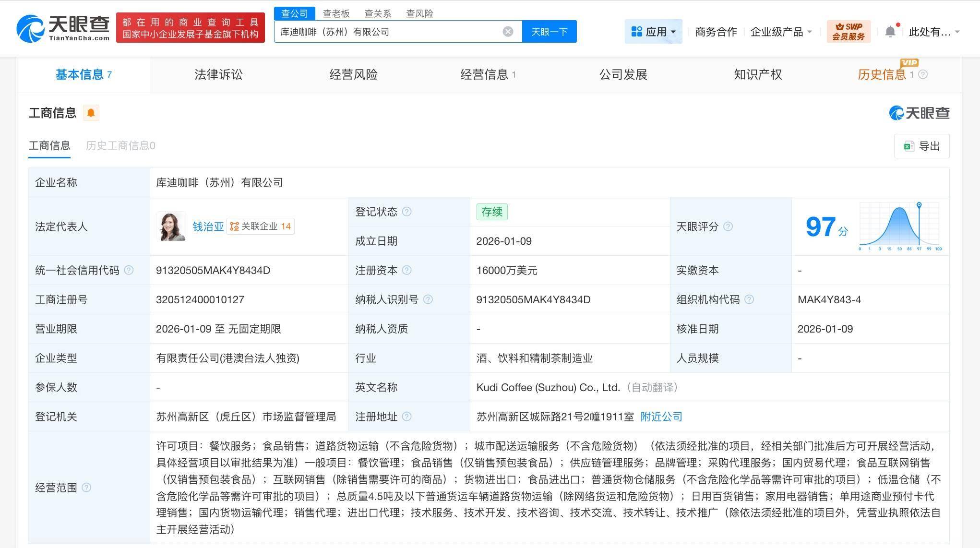Switch to the 法律诉讼 tab
The height and width of the screenshot is (548, 980).
(218, 74)
